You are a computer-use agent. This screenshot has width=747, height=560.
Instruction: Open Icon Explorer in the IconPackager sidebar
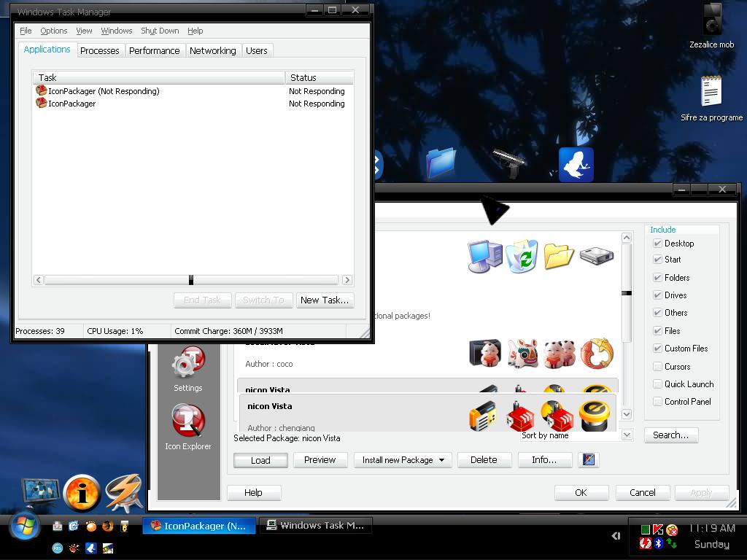click(188, 427)
